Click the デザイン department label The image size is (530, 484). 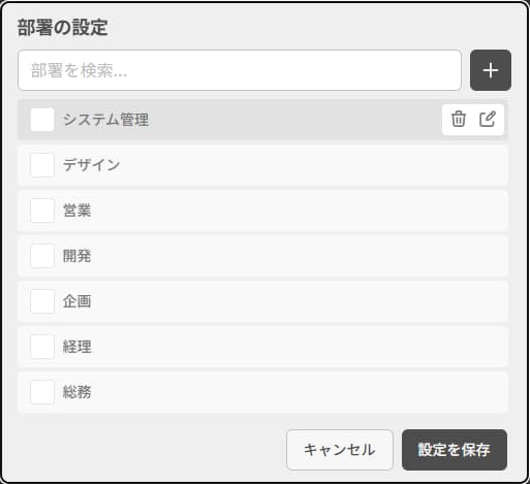click(92, 165)
